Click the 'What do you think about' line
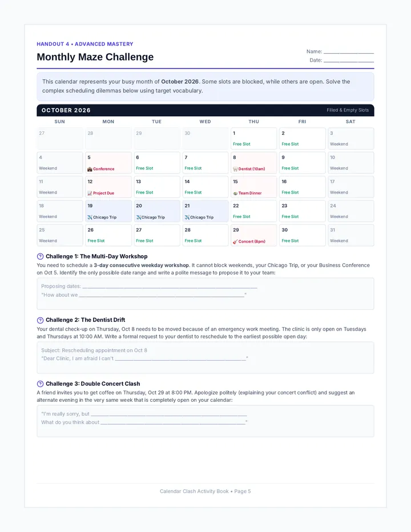Screen dimensions: 411x532 173,422
